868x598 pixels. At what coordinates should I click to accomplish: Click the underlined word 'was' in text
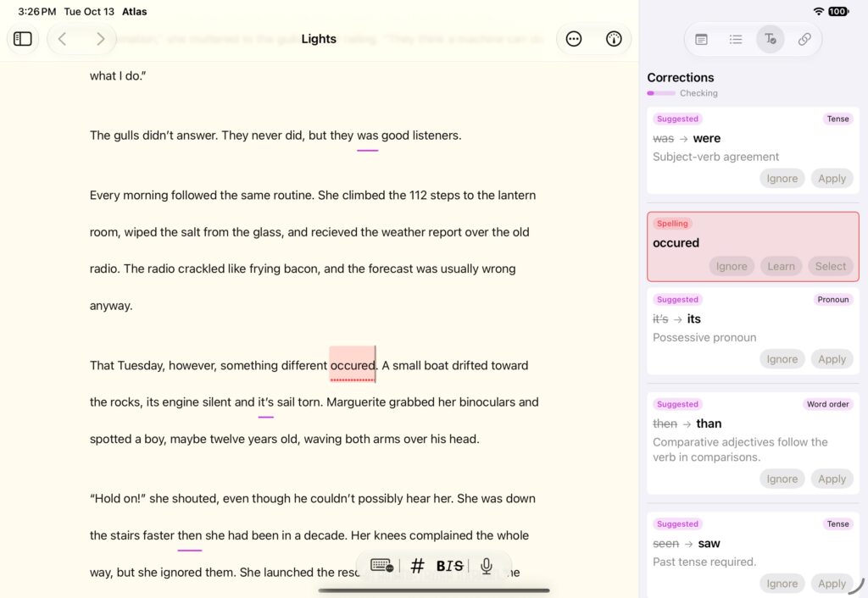pos(368,136)
